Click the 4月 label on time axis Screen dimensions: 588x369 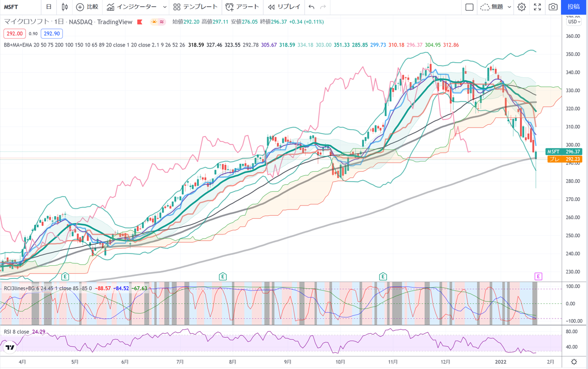click(x=23, y=362)
